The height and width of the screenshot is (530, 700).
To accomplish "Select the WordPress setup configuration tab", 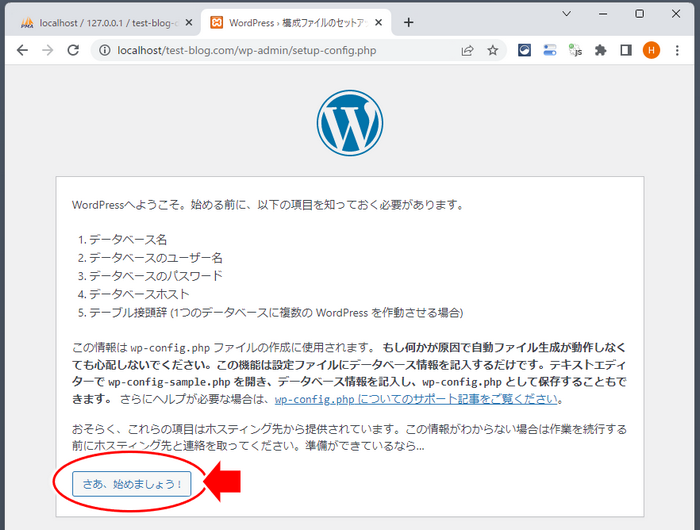I will click(x=296, y=23).
